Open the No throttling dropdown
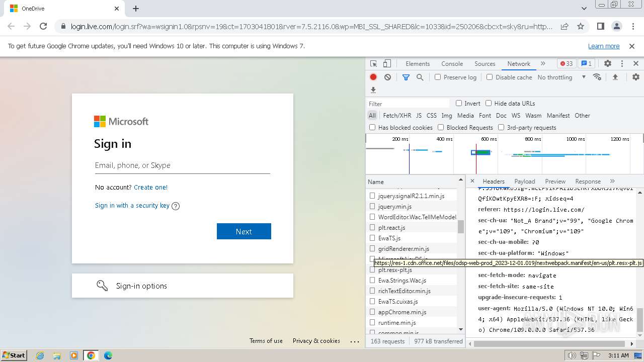 tap(561, 77)
